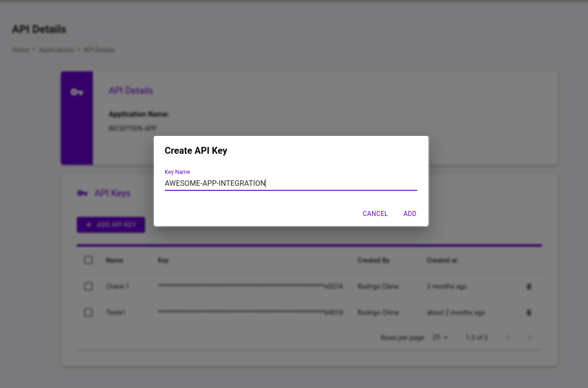Screen dimensions: 588x388
Task: Sort by the Created at column header
Action: point(442,260)
